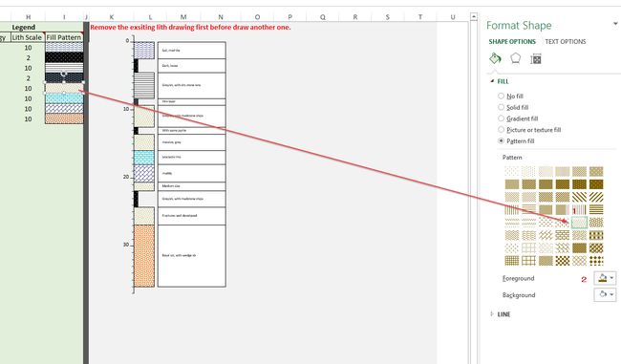Click the vertical scrollbar up arrow

(x=474, y=16)
